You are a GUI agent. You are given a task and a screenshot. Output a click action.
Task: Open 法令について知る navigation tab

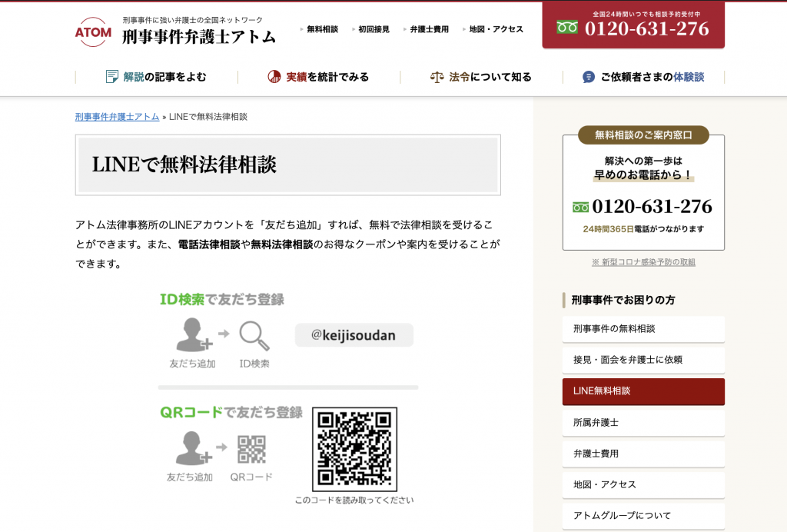pyautogui.click(x=481, y=77)
